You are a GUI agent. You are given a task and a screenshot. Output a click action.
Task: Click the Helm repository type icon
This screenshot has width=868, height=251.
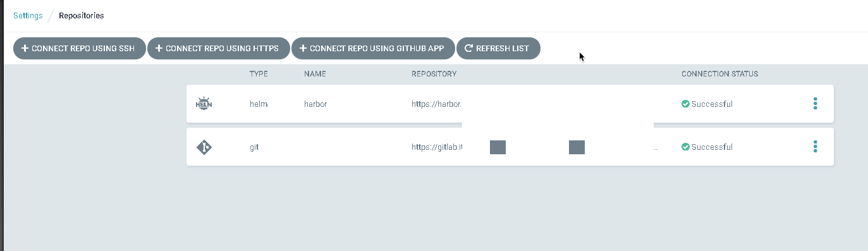point(204,104)
